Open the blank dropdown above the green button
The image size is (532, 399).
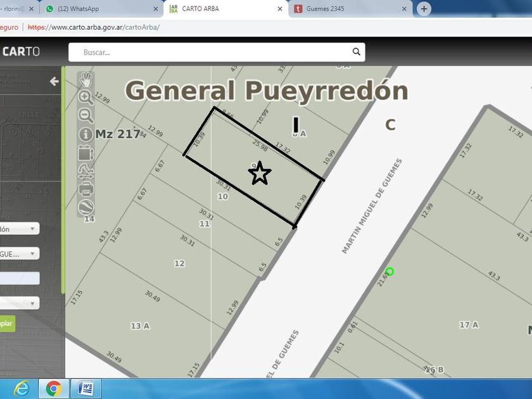20,303
